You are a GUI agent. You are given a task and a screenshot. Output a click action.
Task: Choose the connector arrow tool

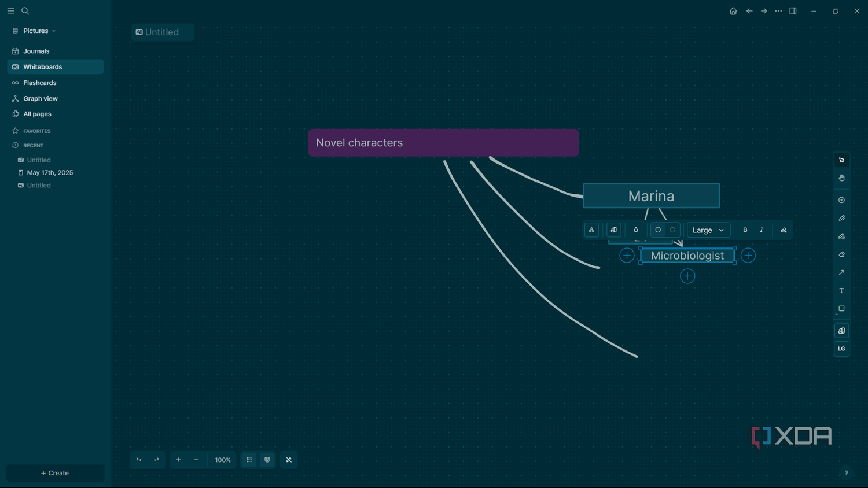click(841, 272)
